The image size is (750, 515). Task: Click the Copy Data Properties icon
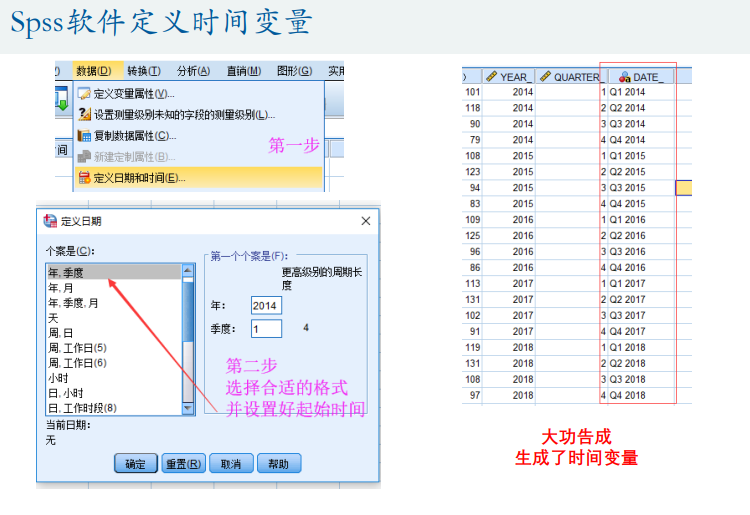pyautogui.click(x=84, y=135)
